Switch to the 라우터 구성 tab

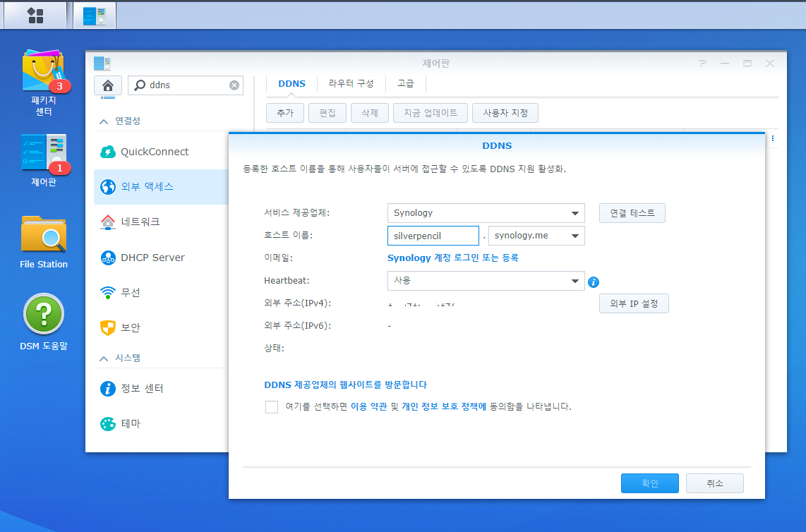click(351, 83)
